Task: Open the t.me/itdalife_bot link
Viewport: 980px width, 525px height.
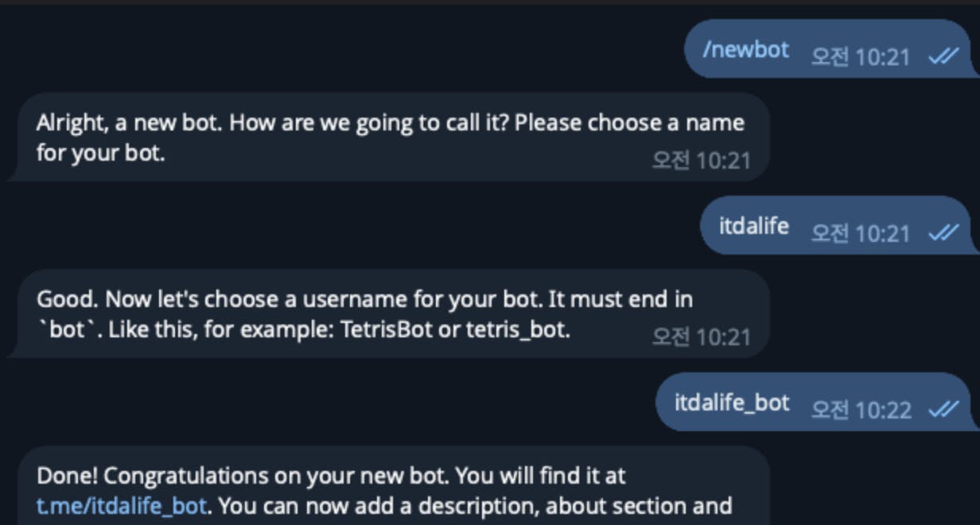Action: pos(122,506)
